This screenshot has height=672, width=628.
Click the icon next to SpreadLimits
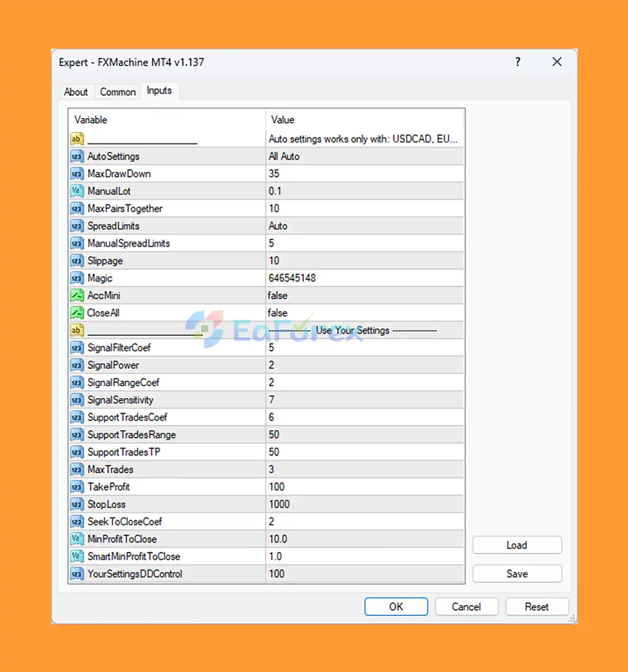(x=77, y=226)
